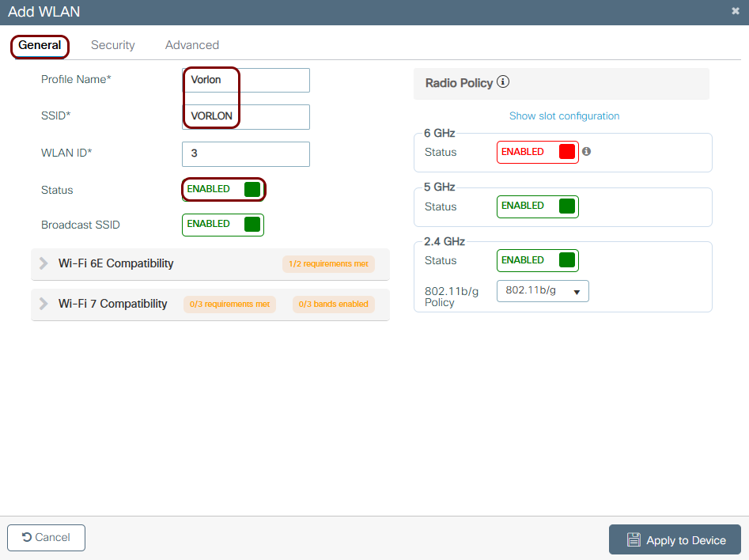Toggle the WLAN Status switch
The width and height of the screenshot is (749, 560).
coord(222,189)
